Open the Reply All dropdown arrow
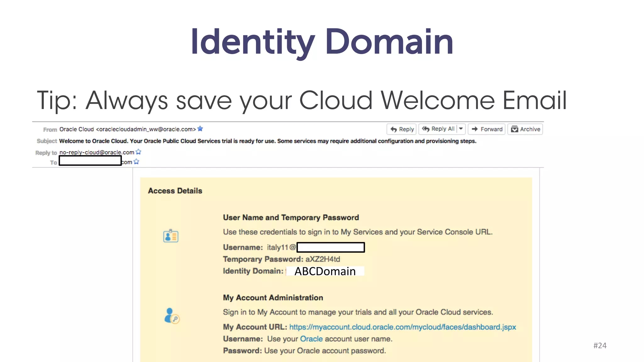Viewport: 644px width, 362px height. point(461,129)
